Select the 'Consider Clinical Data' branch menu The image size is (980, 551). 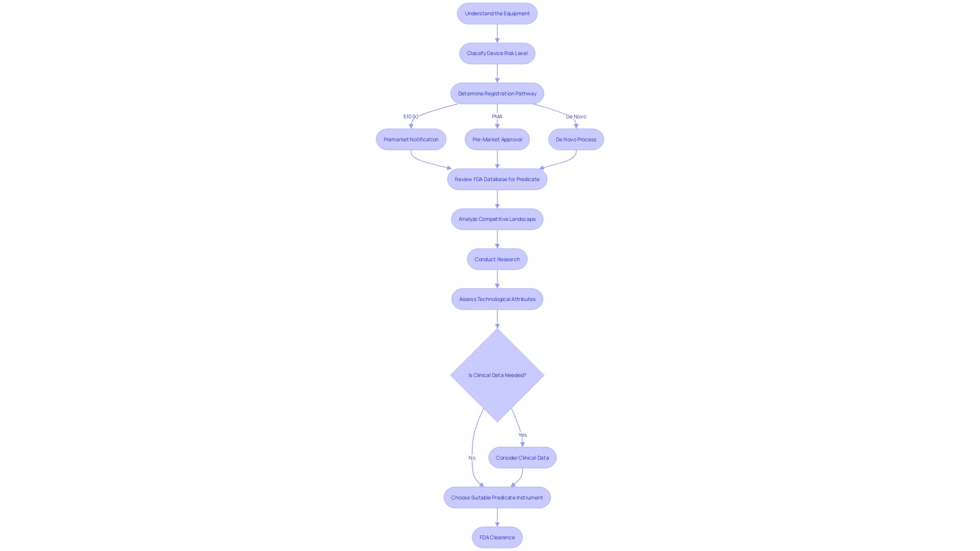point(522,458)
